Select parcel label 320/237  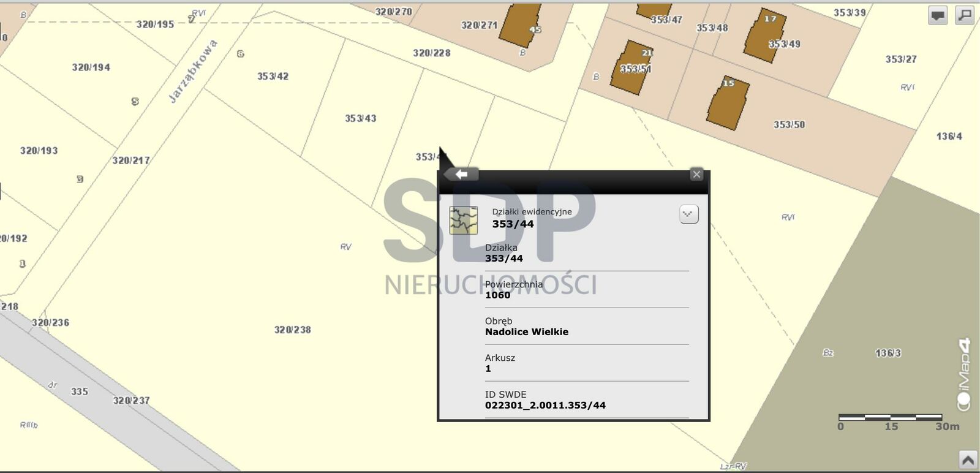(131, 401)
